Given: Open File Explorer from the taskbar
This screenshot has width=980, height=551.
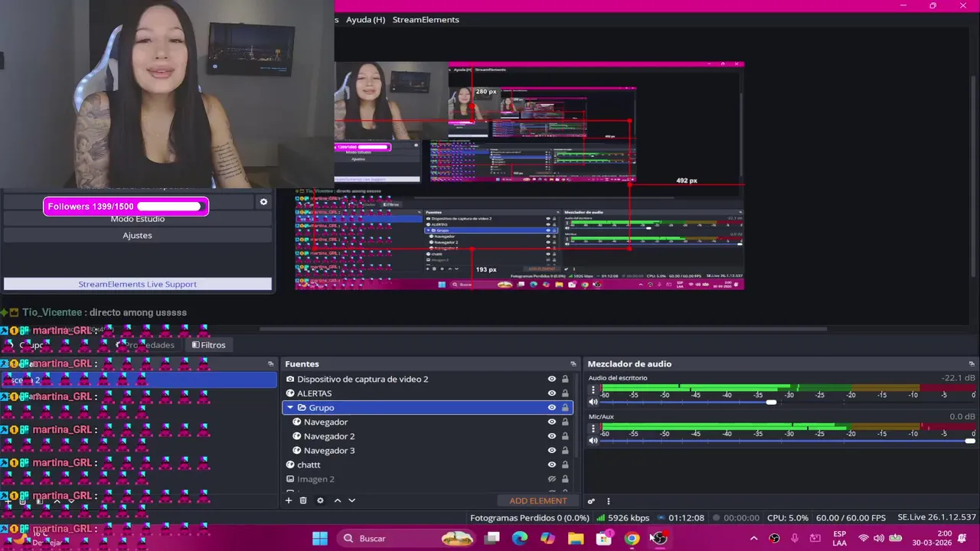Looking at the screenshot, I should [576, 538].
